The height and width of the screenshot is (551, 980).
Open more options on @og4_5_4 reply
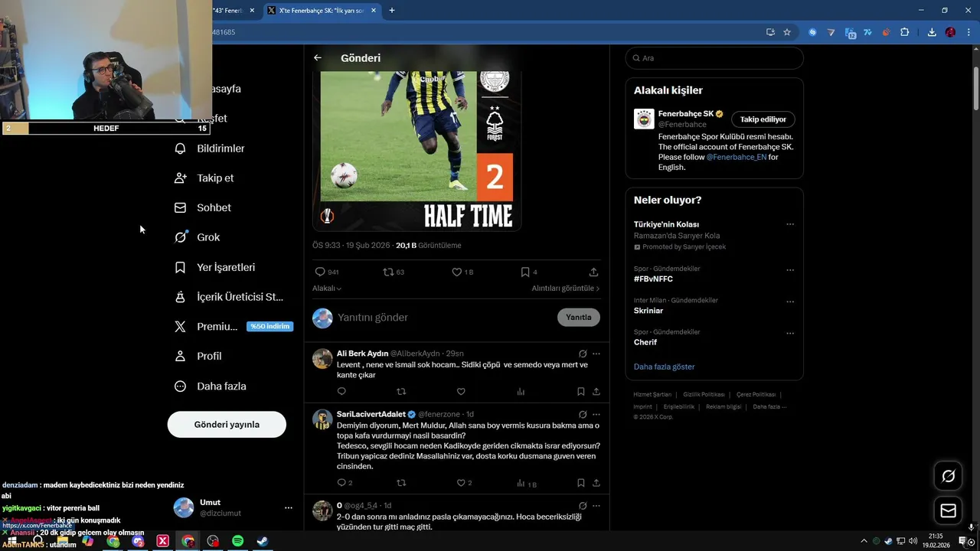(x=596, y=505)
